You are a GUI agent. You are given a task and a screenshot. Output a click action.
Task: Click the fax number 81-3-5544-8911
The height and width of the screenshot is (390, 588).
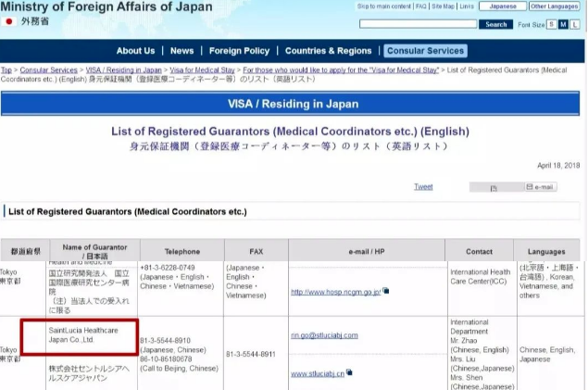pos(251,354)
